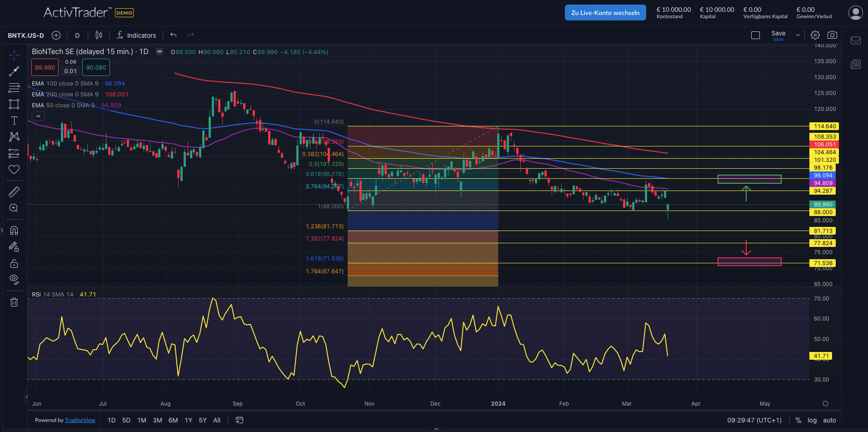The width and height of the screenshot is (868, 432).
Task: Select the trend line drawing tool
Action: 14,71
